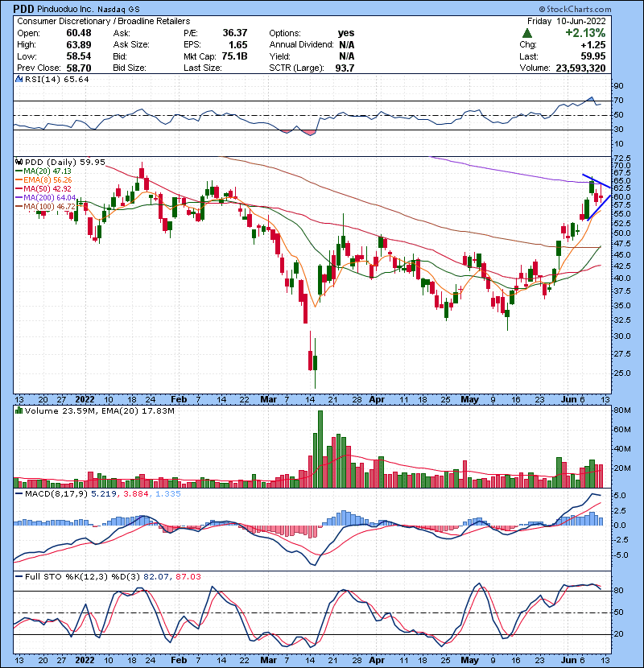
Task: Click the stochastic %D value 87.03
Action: (188, 577)
